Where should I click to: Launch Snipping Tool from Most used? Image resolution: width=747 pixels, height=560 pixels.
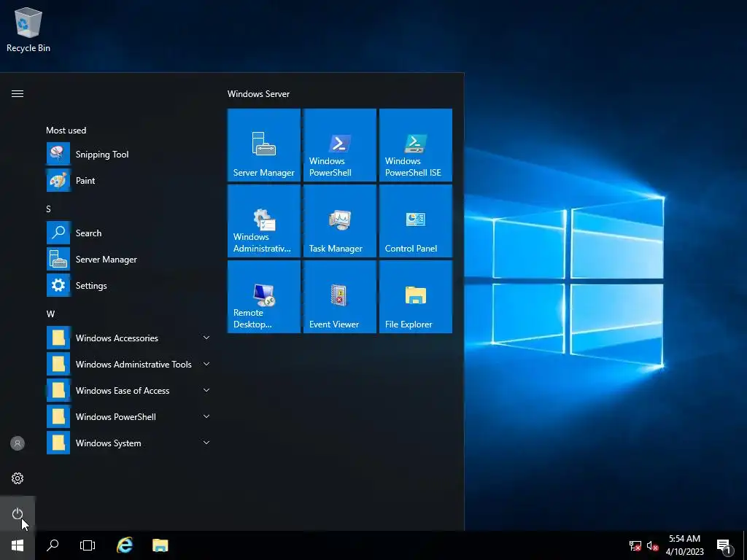tap(130, 155)
